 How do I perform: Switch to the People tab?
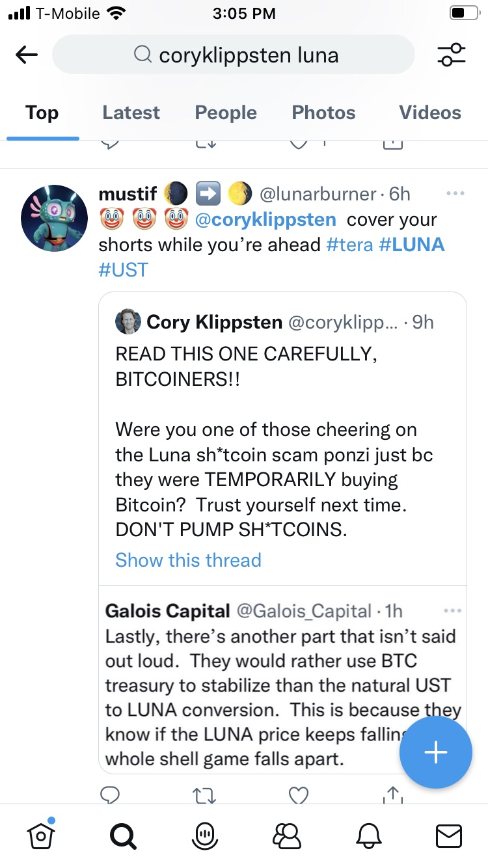click(226, 113)
